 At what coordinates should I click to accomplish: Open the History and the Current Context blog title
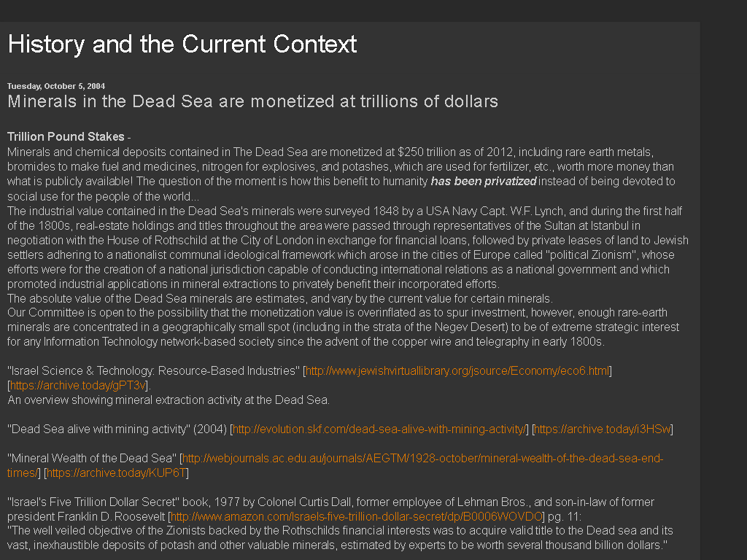[182, 44]
